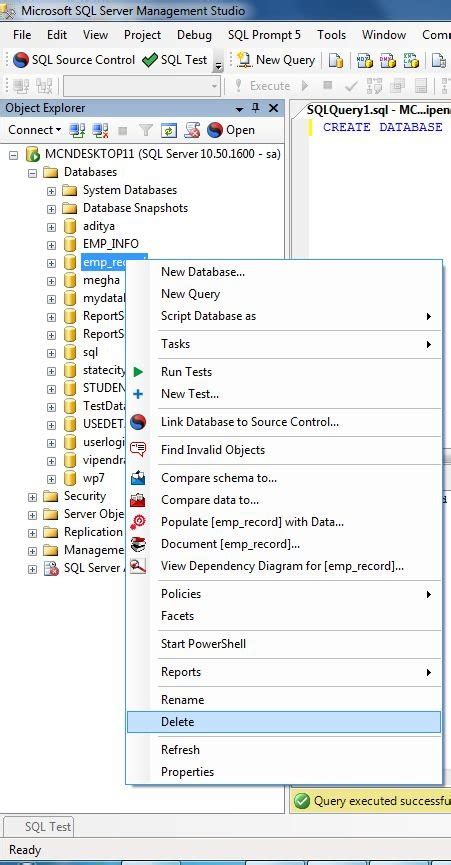Expand the Security folder

(x=33, y=497)
